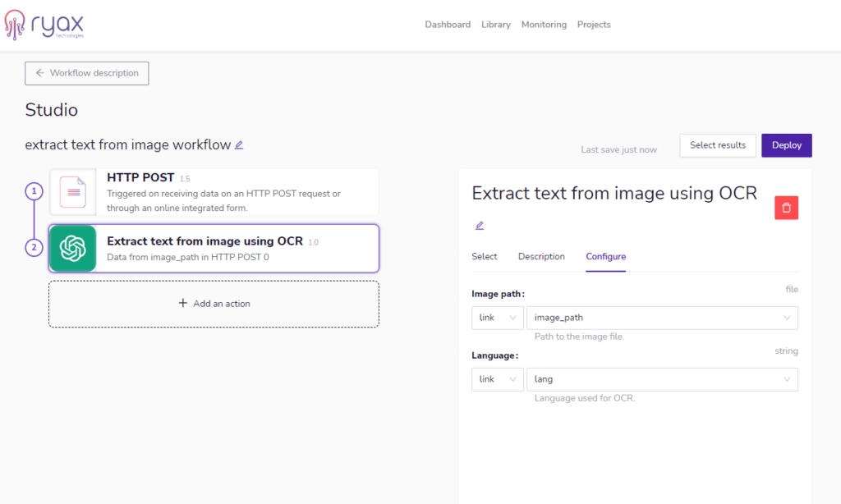Switch to the Description tab

(541, 256)
